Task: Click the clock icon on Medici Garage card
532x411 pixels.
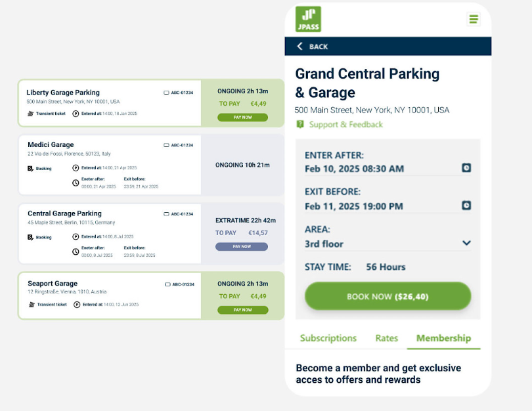Action: [x=76, y=183]
